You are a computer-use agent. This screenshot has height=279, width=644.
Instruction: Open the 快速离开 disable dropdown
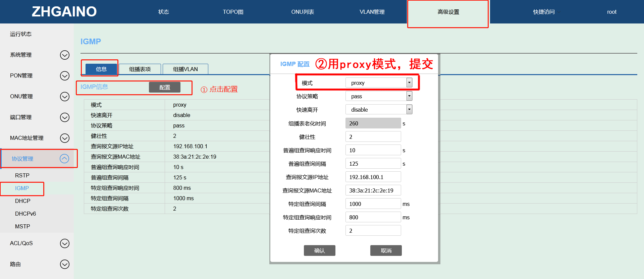tap(409, 110)
